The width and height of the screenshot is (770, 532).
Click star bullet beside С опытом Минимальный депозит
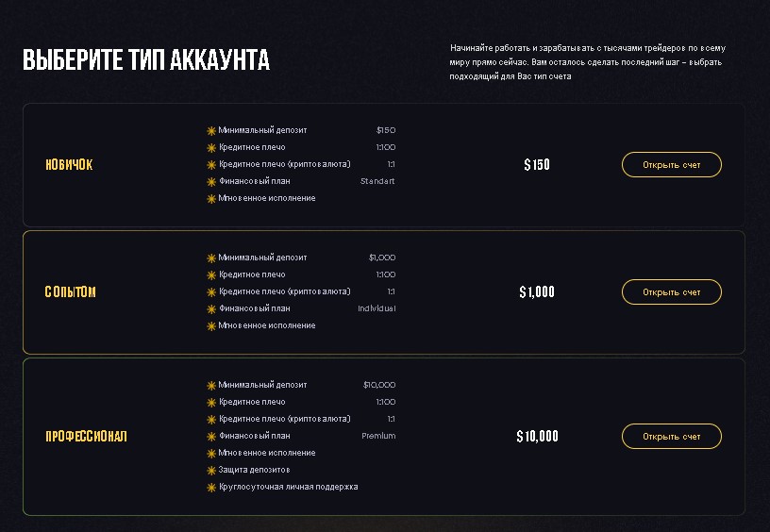[x=211, y=258]
